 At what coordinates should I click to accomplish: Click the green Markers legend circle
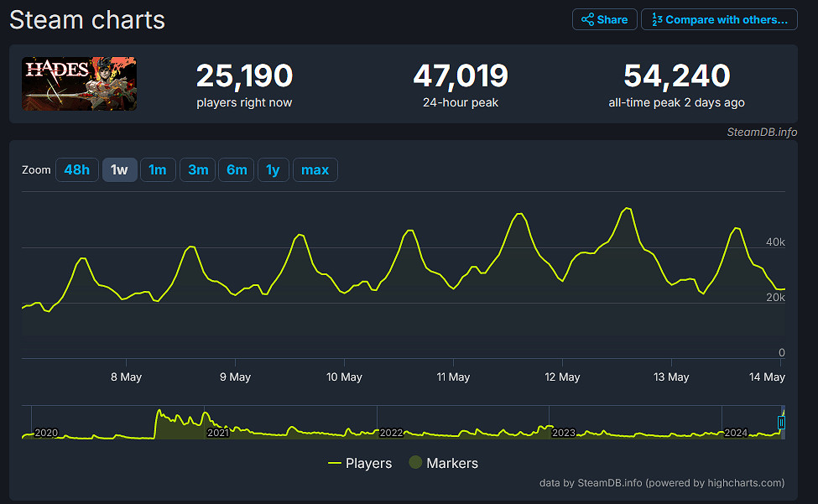coord(414,463)
